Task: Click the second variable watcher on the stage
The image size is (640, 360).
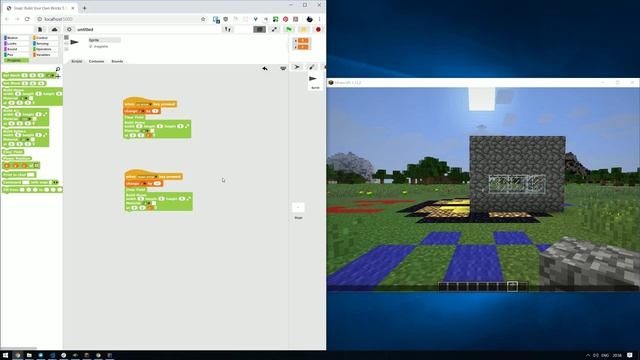Action: click(302, 47)
